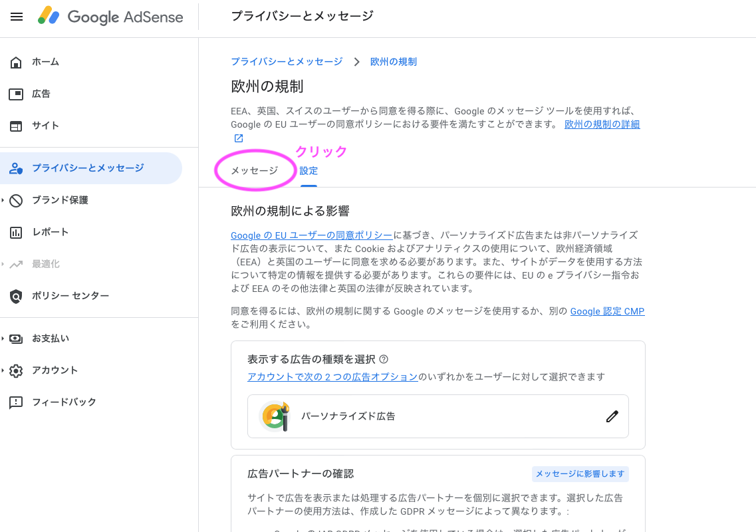Image resolution: width=756 pixels, height=532 pixels.
Task: Click the メッセージに影響します badge
Action: (x=580, y=474)
